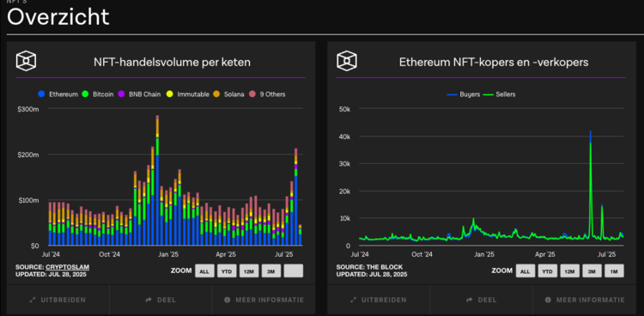Toggle Solana series in legend

(x=228, y=94)
